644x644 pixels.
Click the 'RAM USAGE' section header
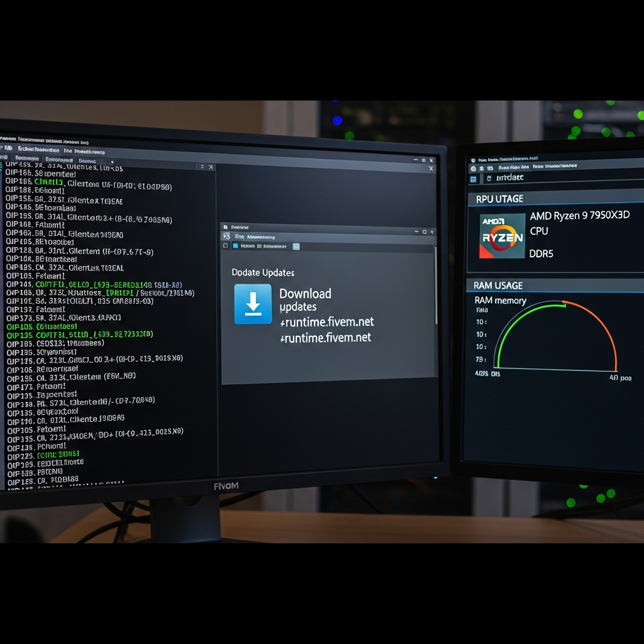pyautogui.click(x=498, y=286)
